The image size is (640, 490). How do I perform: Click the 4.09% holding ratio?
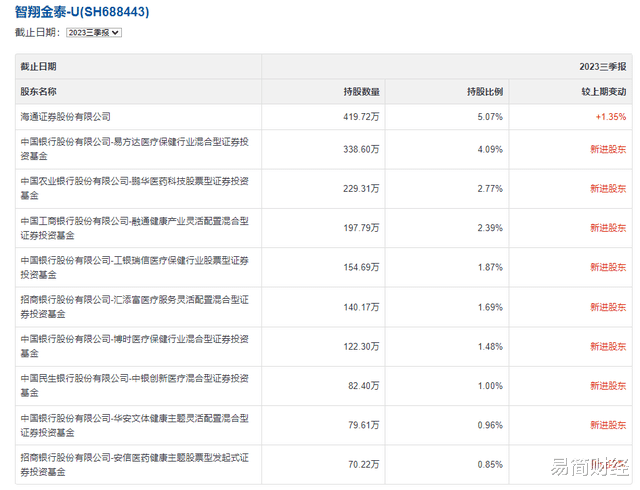490,149
